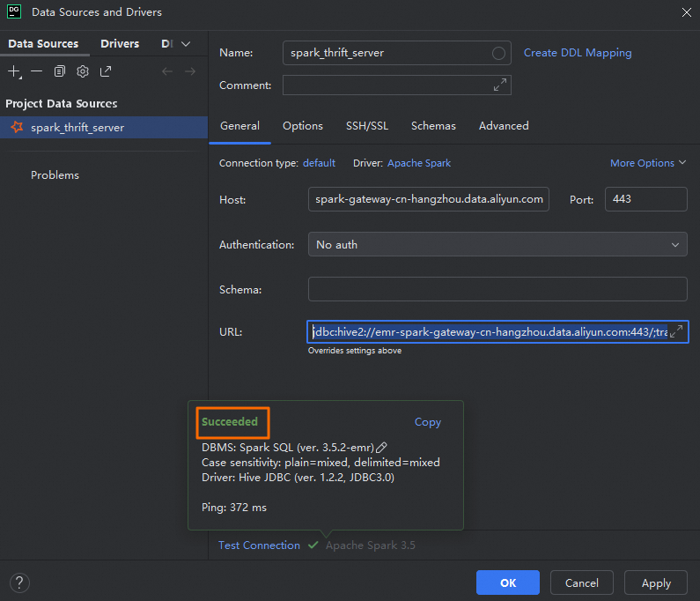This screenshot has height=601, width=700.
Task: Open driver settings gear icon
Action: pos(83,71)
